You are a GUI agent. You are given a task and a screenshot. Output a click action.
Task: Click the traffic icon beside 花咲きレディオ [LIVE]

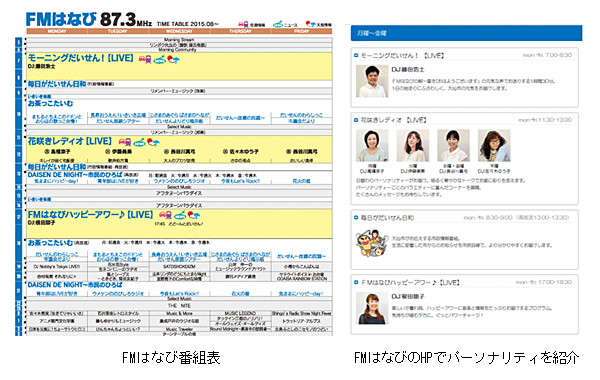(125, 142)
